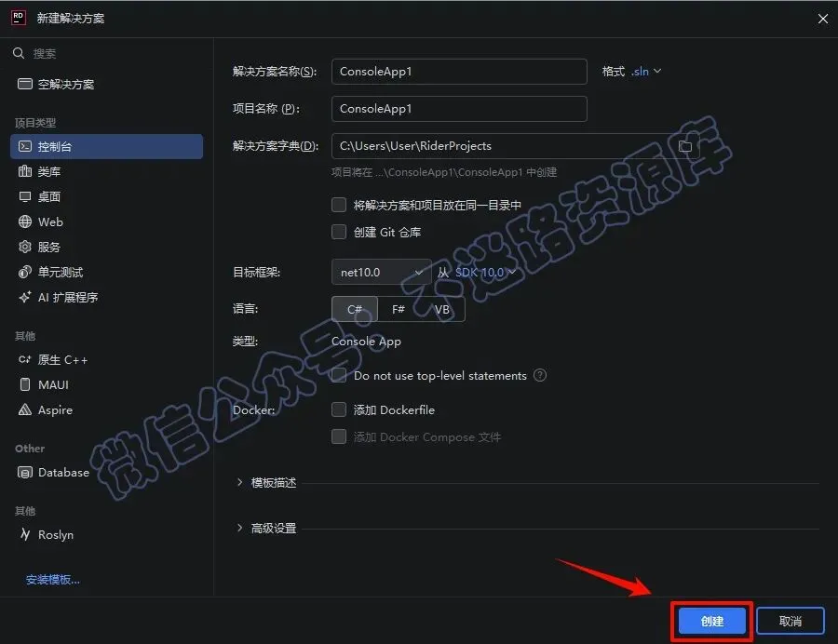Toggle 添加 Docker Compose 文件 checkbox
838x644 pixels.
(339, 436)
